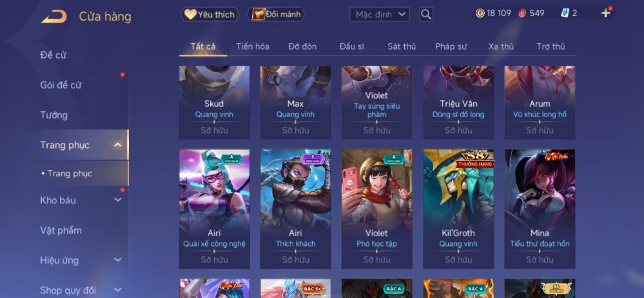The width and height of the screenshot is (644, 298).
Task: Switch to the Sát thủ tab
Action: (402, 46)
